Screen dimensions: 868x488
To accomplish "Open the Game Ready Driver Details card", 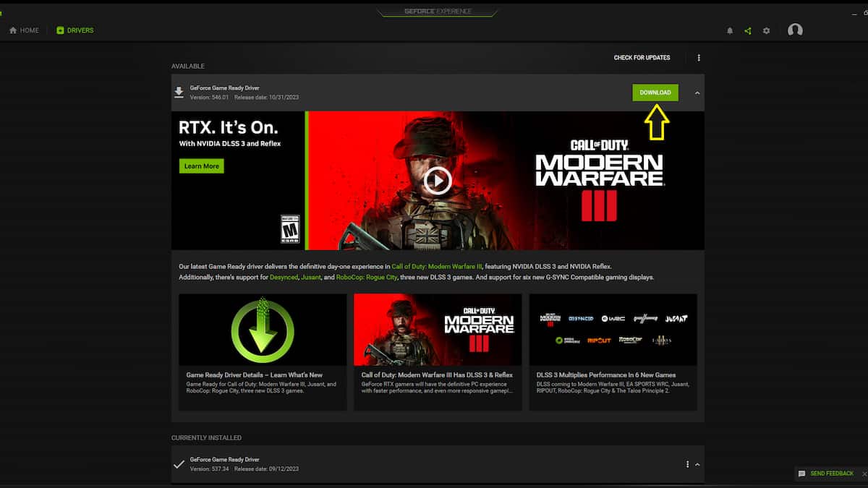I will tap(263, 351).
